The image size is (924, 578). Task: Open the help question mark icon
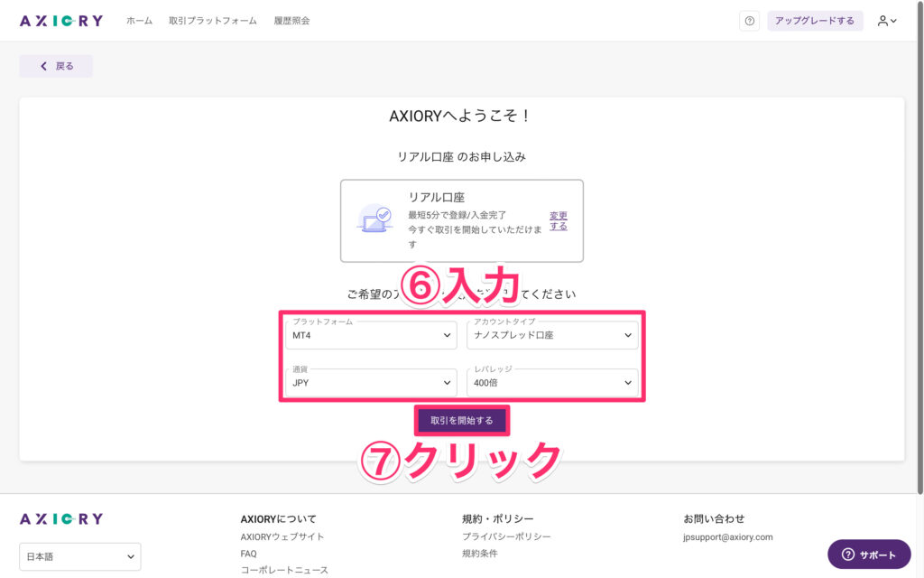point(749,22)
